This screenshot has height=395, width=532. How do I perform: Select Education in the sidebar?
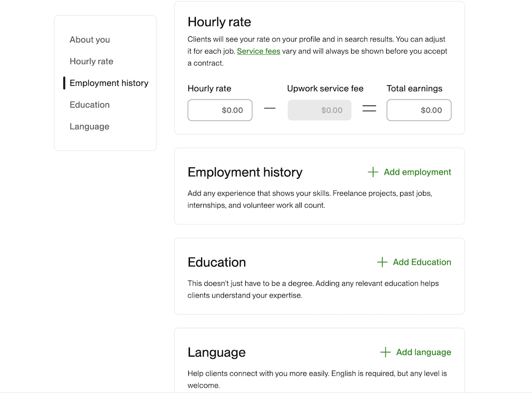pyautogui.click(x=89, y=105)
